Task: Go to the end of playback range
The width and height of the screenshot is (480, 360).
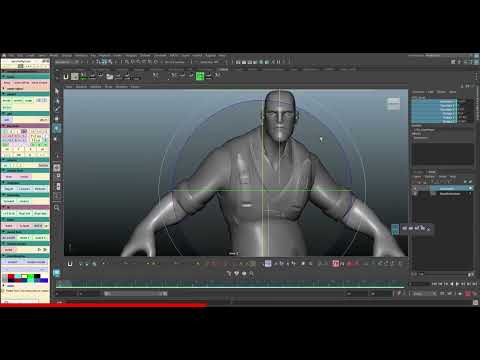Action: [x=475, y=284]
